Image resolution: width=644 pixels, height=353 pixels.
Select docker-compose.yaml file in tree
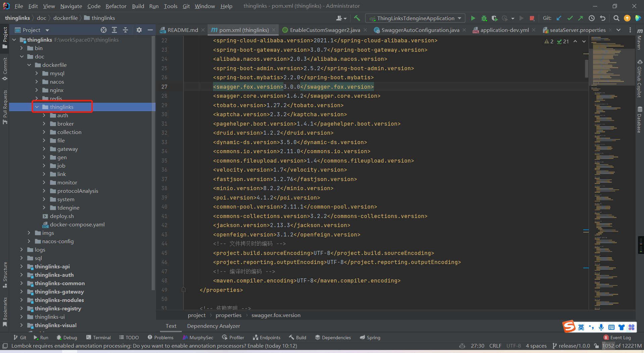pyautogui.click(x=77, y=224)
